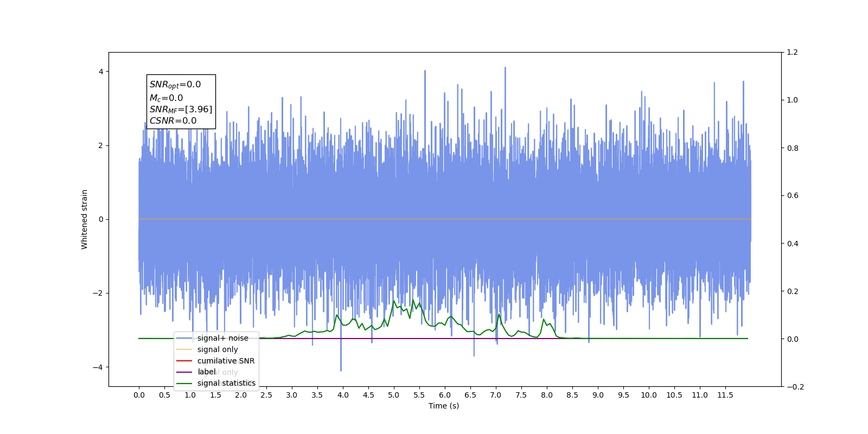The image size is (868, 434).
Task: Click the M_c=0.0 annotation line
Action: point(166,98)
